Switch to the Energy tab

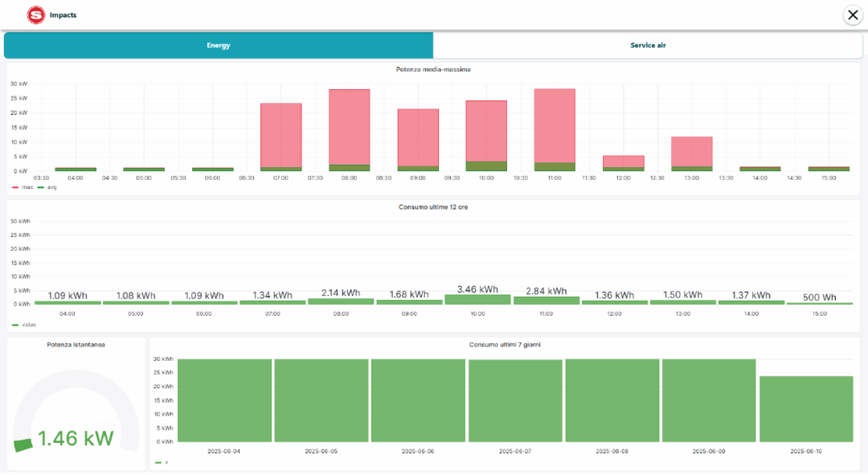pyautogui.click(x=218, y=46)
